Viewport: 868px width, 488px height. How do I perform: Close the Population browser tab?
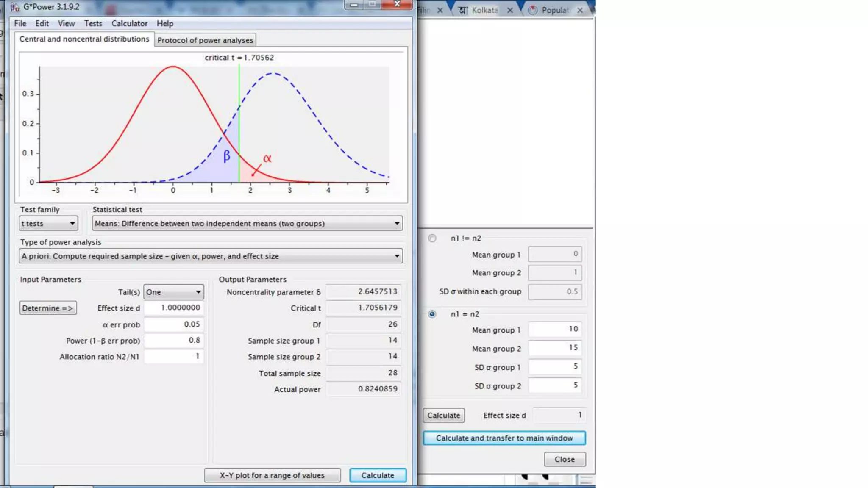[580, 10]
